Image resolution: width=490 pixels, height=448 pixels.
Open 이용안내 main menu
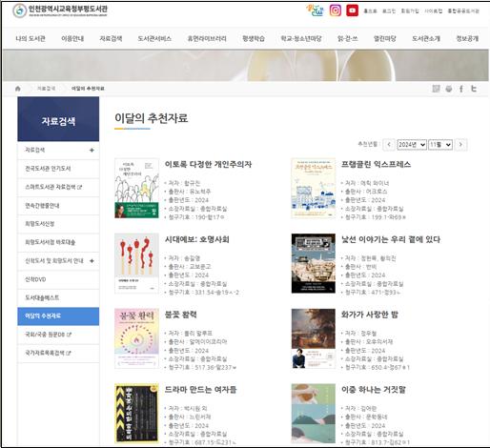pos(72,39)
